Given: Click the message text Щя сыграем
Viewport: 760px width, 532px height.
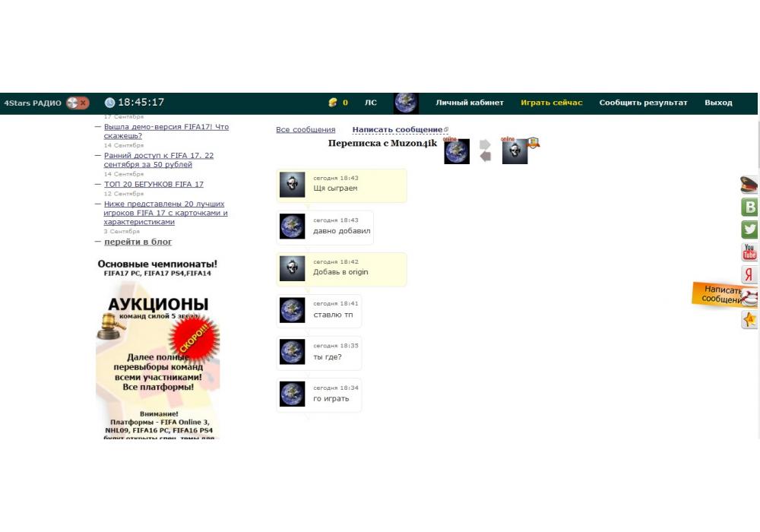Looking at the screenshot, I should [335, 188].
